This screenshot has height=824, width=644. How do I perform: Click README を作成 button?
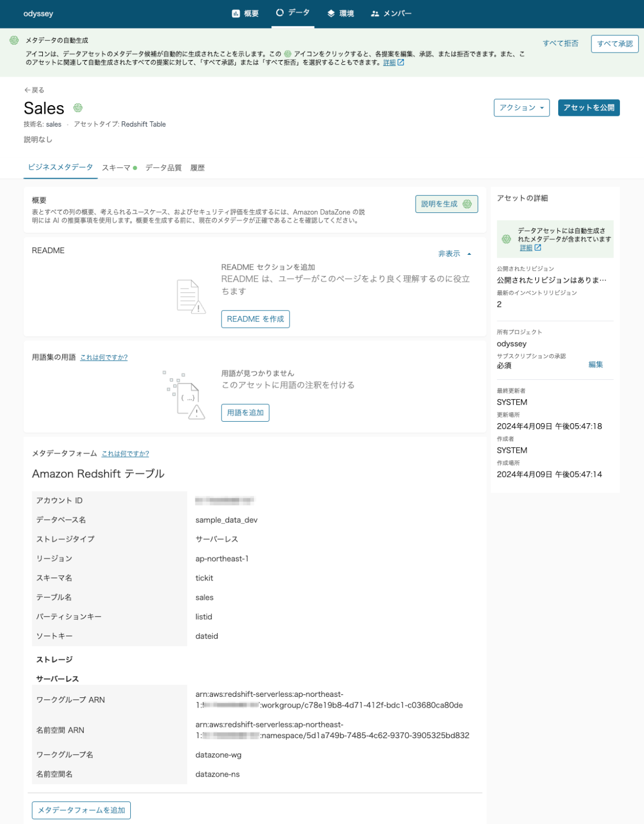point(255,319)
